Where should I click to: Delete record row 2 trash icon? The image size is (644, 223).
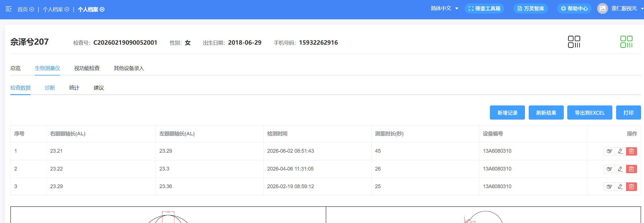click(x=632, y=169)
